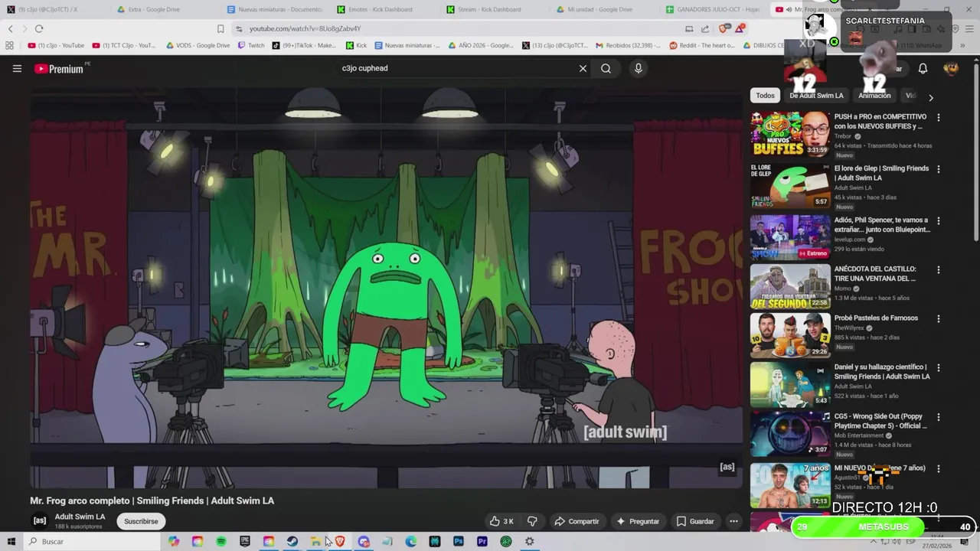The width and height of the screenshot is (980, 551).
Task: Open Epic Games Launcher from the taskbar
Action: tap(245, 541)
